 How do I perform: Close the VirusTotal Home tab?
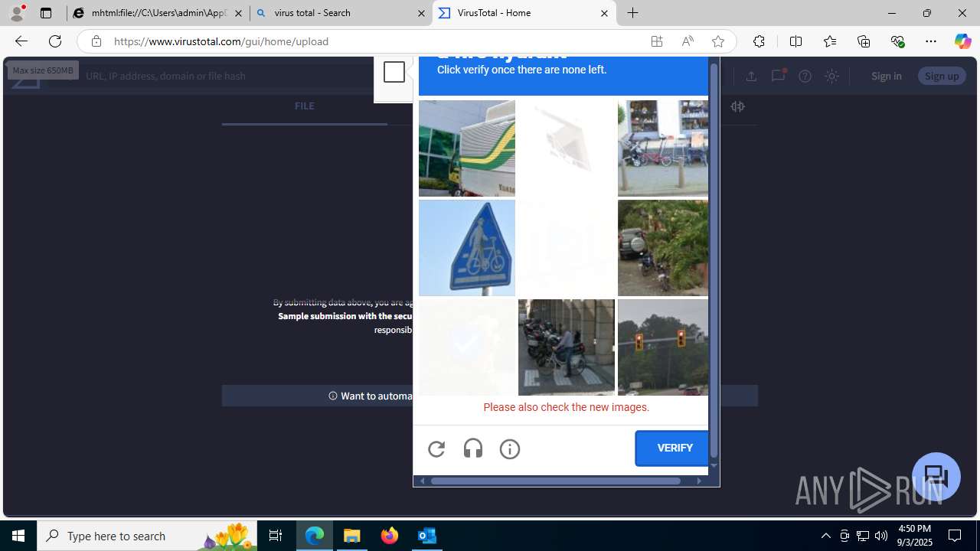pyautogui.click(x=604, y=13)
